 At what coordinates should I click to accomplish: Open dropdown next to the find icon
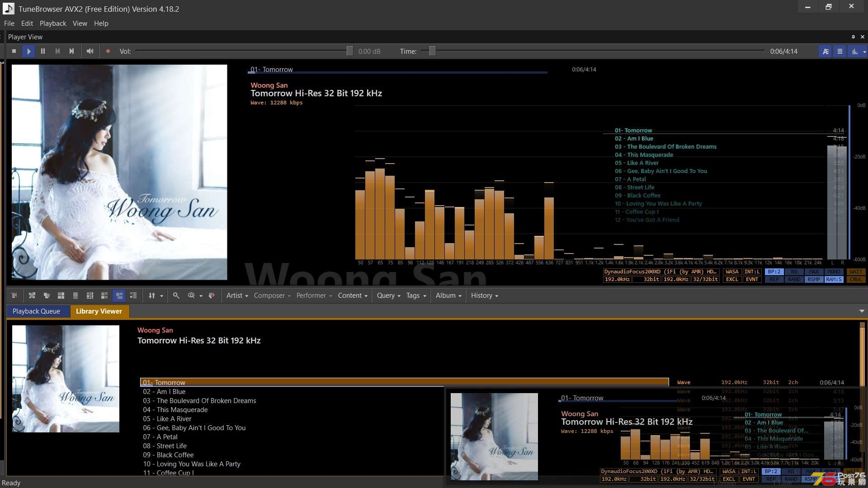[x=201, y=296]
